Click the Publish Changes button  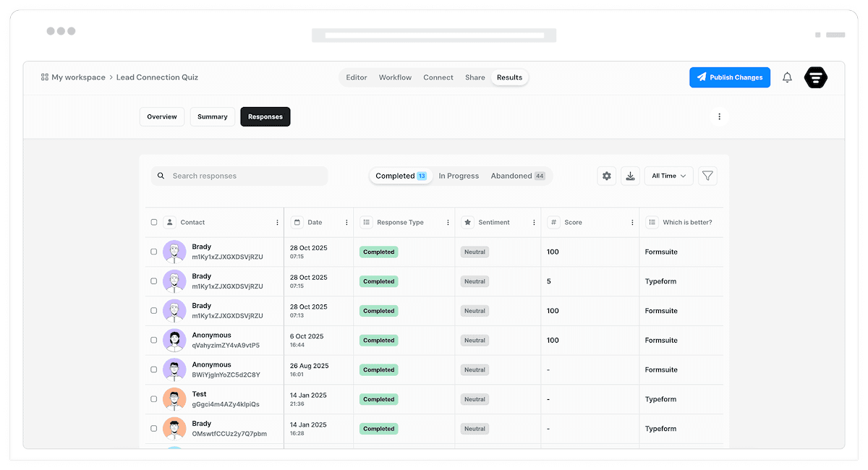[729, 77]
